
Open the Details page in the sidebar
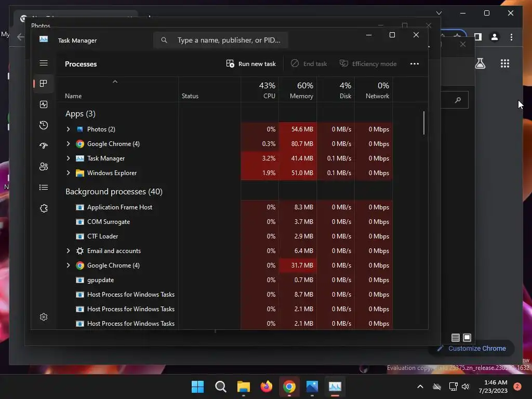(x=44, y=187)
